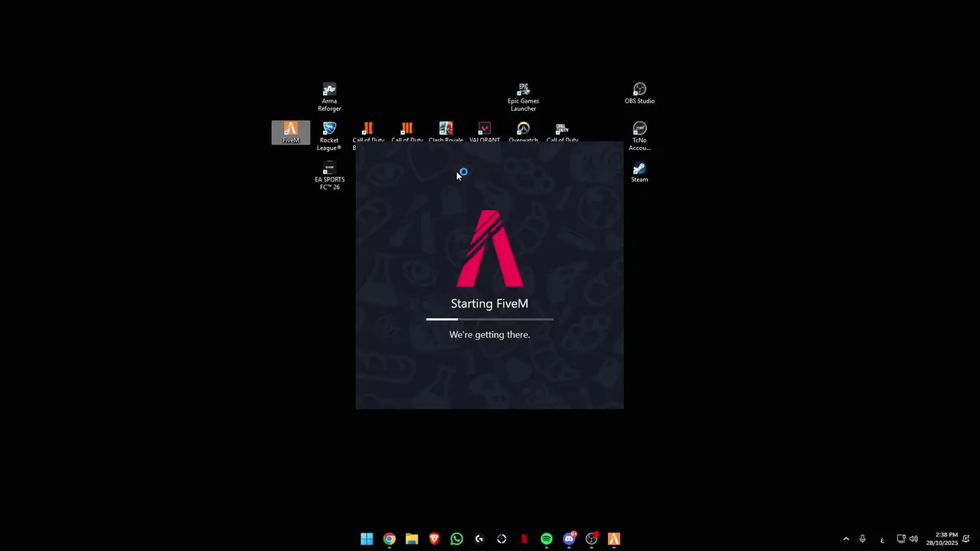The height and width of the screenshot is (551, 980).
Task: Click the FiveM logo on the splash screen
Action: coord(490,249)
